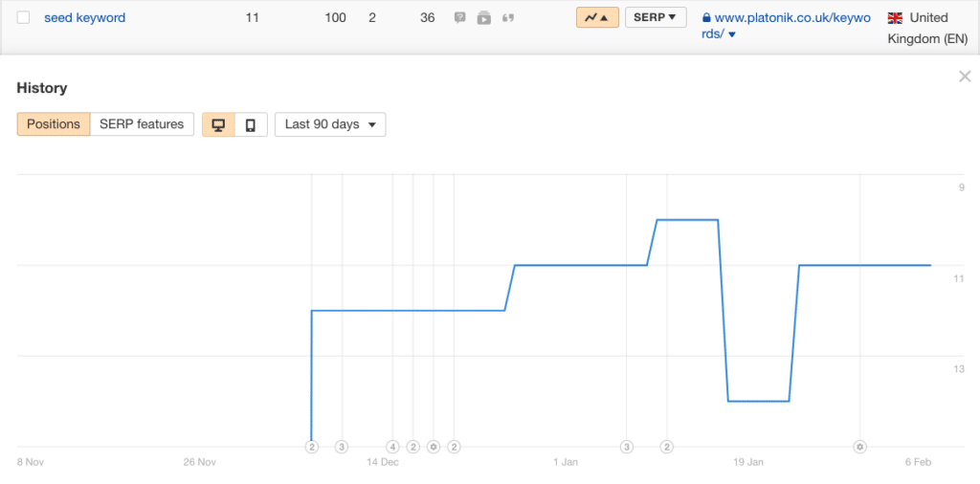
Task: Close the History panel
Action: click(x=965, y=77)
